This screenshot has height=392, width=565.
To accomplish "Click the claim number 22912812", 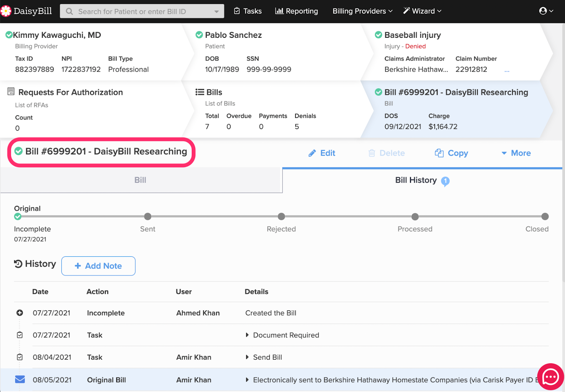I will (x=471, y=70).
